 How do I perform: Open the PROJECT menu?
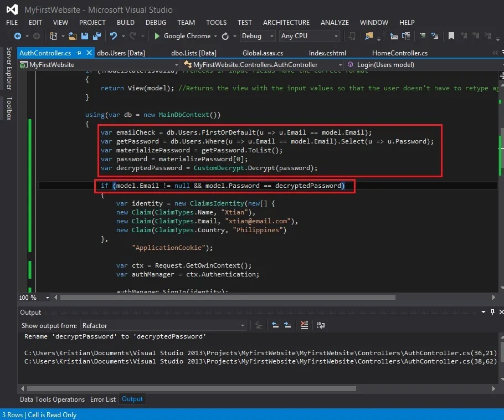[x=92, y=23]
